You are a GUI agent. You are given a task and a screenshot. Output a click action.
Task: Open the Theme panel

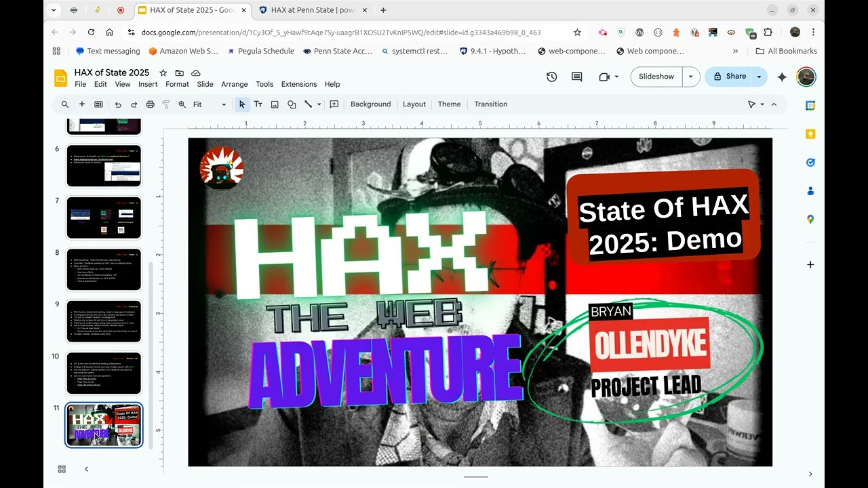449,104
